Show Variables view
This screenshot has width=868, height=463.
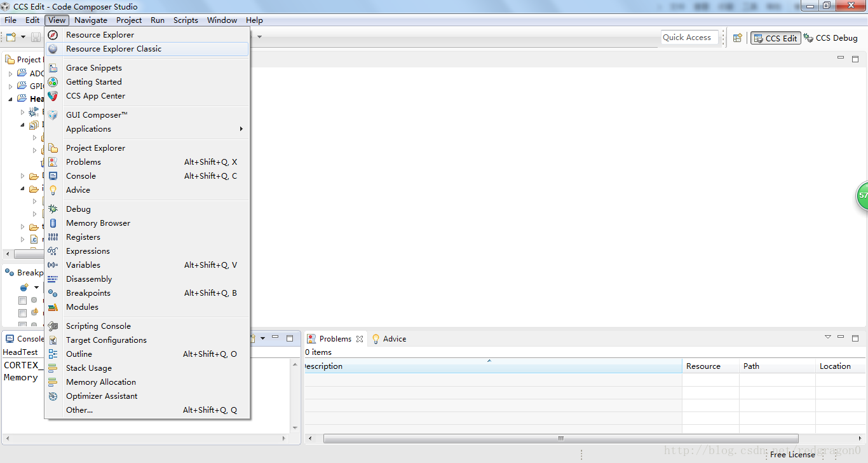tap(147, 265)
